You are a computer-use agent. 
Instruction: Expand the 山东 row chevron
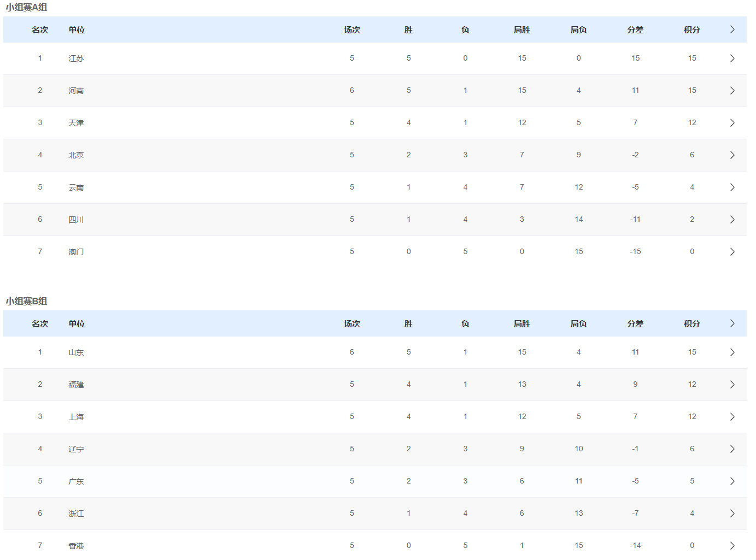pyautogui.click(x=732, y=352)
